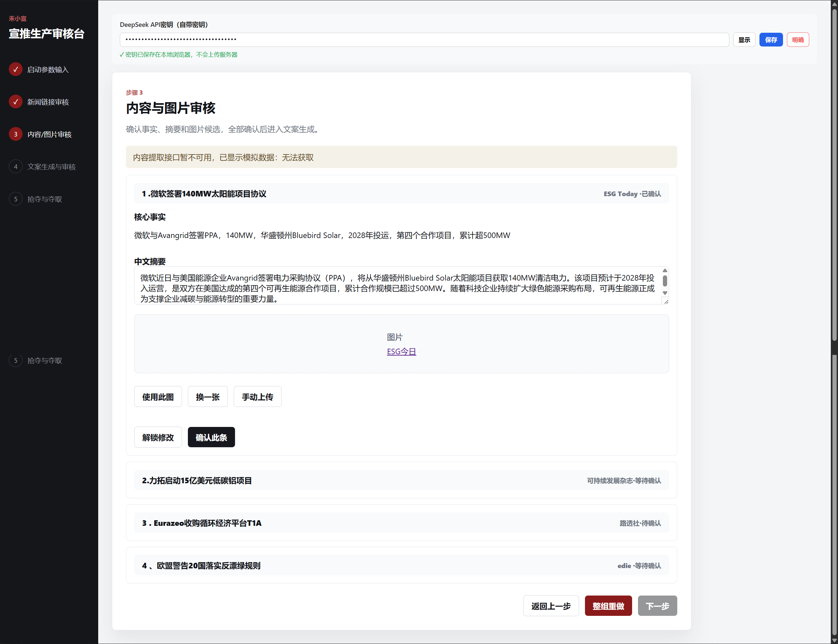The width and height of the screenshot is (838, 644).
Task: Open the 新闻链接审核 step
Action: (48, 102)
